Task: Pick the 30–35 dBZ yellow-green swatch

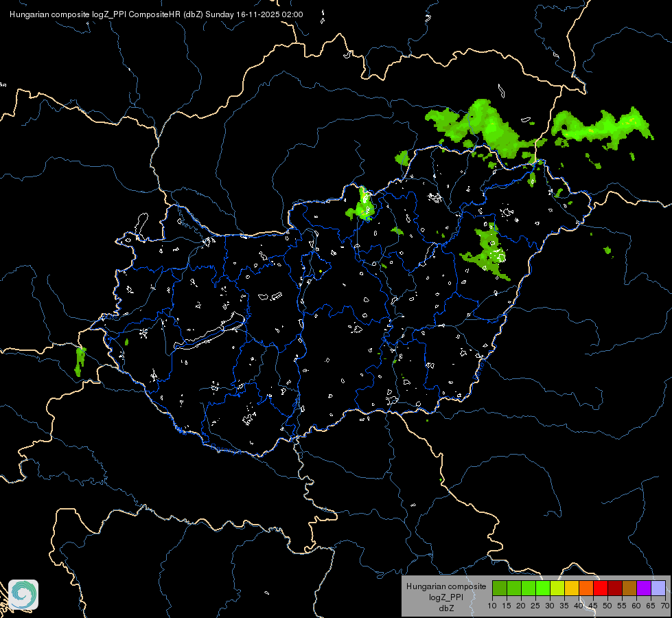Action: pos(557,588)
